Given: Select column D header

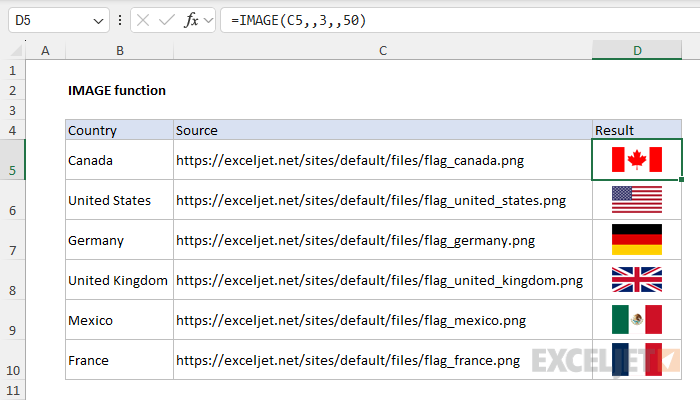Looking at the screenshot, I should 637,50.
